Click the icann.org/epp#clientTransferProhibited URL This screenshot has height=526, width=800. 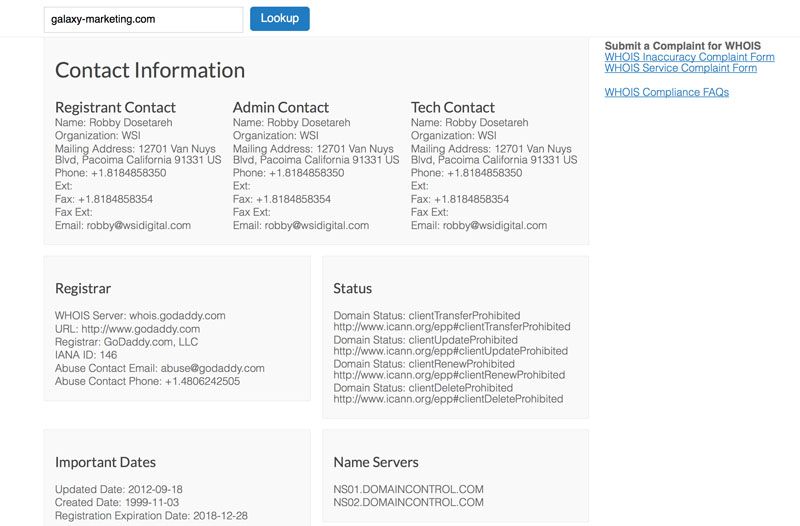452,327
